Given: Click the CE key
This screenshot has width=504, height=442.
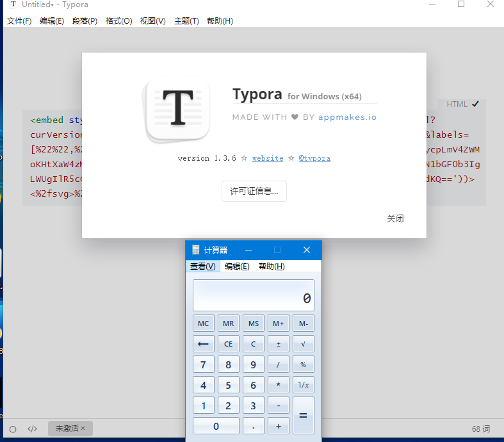Looking at the screenshot, I should pyautogui.click(x=229, y=344).
